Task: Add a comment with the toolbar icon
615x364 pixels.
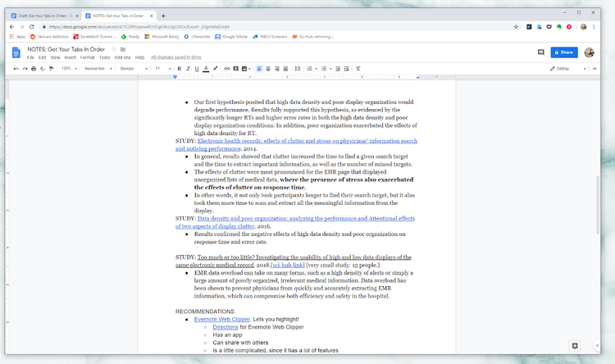Action: tap(235, 69)
